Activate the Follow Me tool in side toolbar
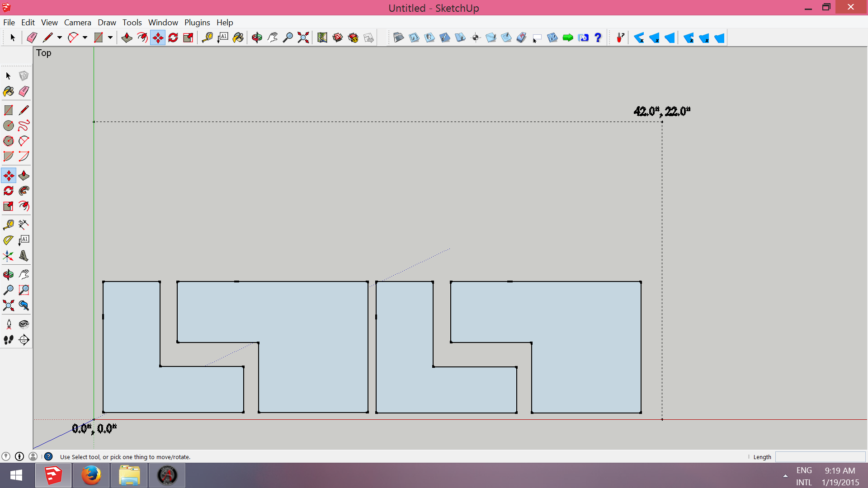This screenshot has height=488, width=868. coord(24,191)
